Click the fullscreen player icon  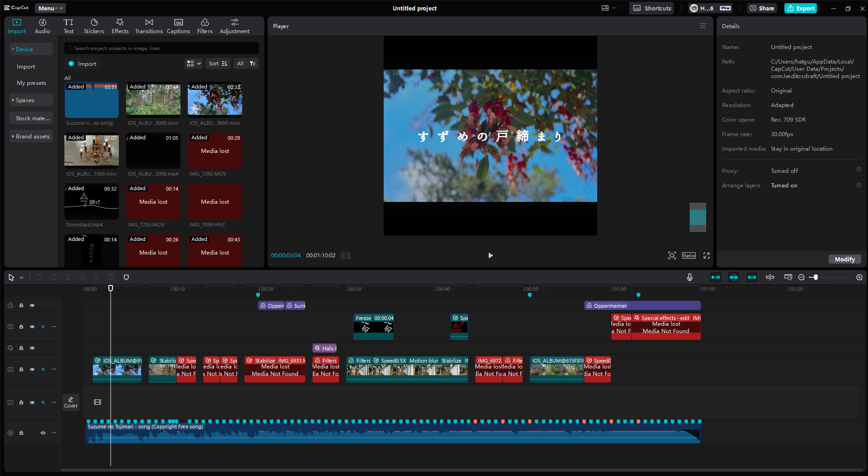point(707,255)
